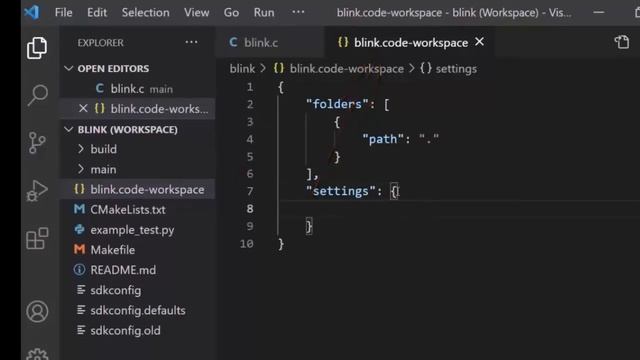Click line number 1 in gutter
640x360 pixels.
tap(249, 87)
